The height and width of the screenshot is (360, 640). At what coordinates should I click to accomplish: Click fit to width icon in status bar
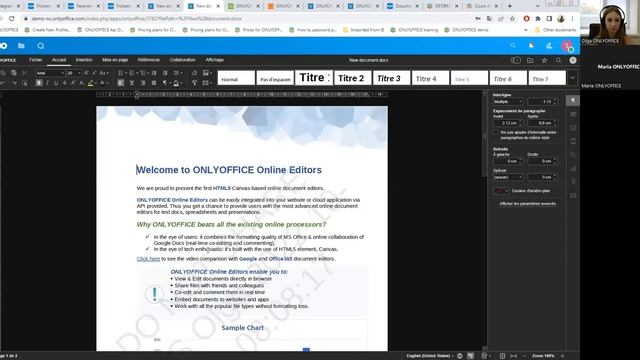pyautogui.click(x=513, y=356)
